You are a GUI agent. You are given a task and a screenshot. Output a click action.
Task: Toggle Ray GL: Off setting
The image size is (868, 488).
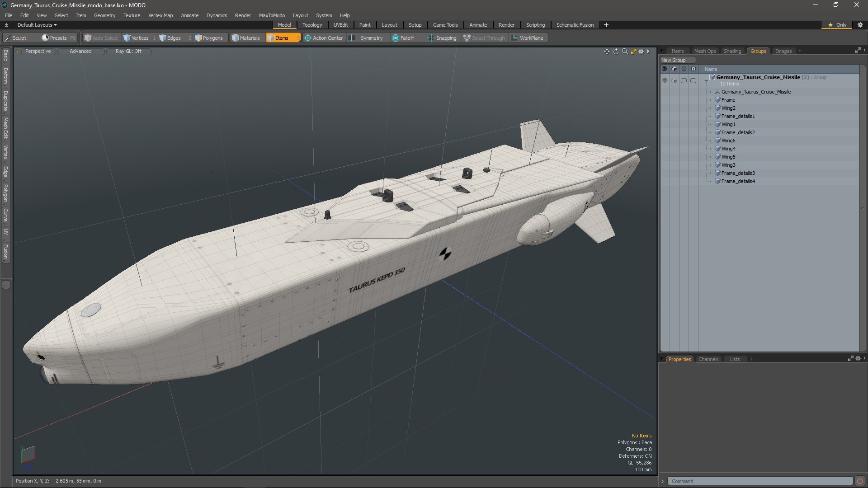coord(128,51)
